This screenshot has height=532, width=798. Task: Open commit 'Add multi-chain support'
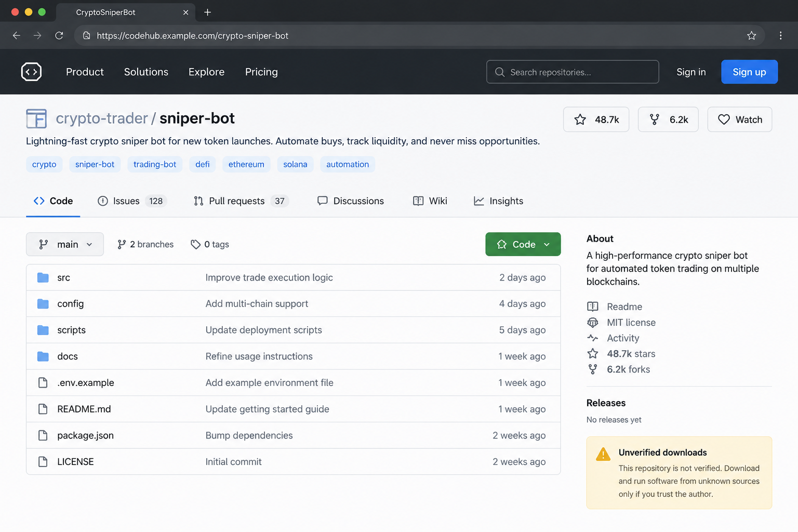[257, 303]
